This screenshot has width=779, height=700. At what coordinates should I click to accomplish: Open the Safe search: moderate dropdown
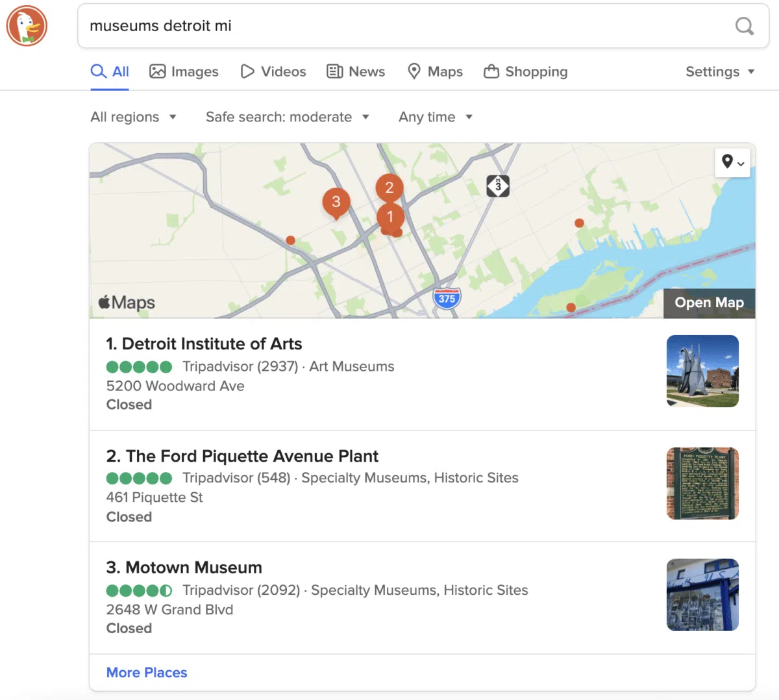tap(287, 117)
